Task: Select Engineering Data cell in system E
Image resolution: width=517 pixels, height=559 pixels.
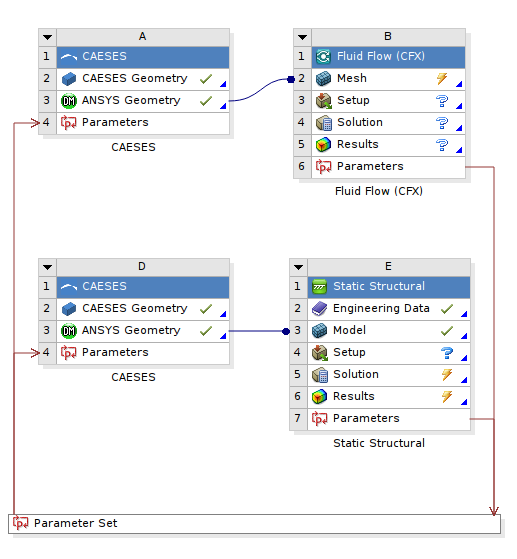Action: [389, 309]
